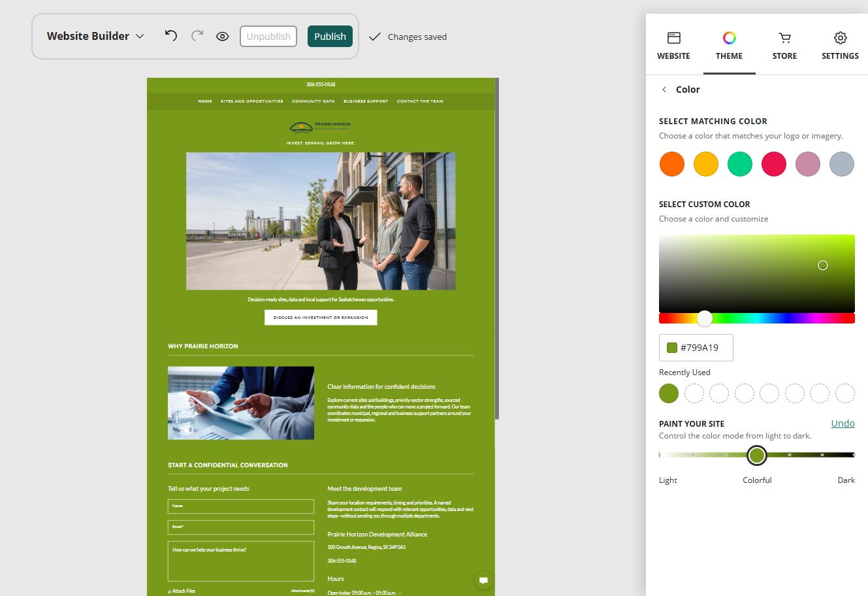Viewport: 868px width, 596px height.
Task: Click Discuss an Investment or Expansion button
Action: pyautogui.click(x=321, y=318)
